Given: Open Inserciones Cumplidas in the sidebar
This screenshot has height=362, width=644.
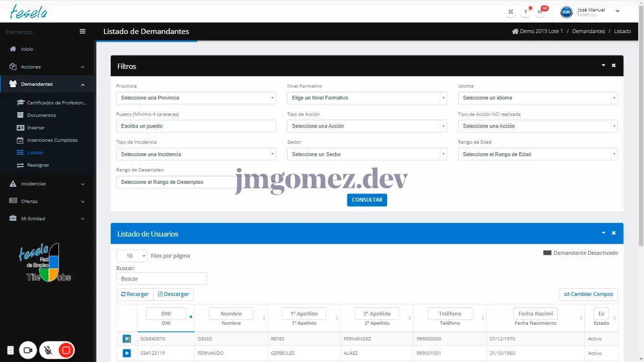Looking at the screenshot, I should tap(52, 140).
